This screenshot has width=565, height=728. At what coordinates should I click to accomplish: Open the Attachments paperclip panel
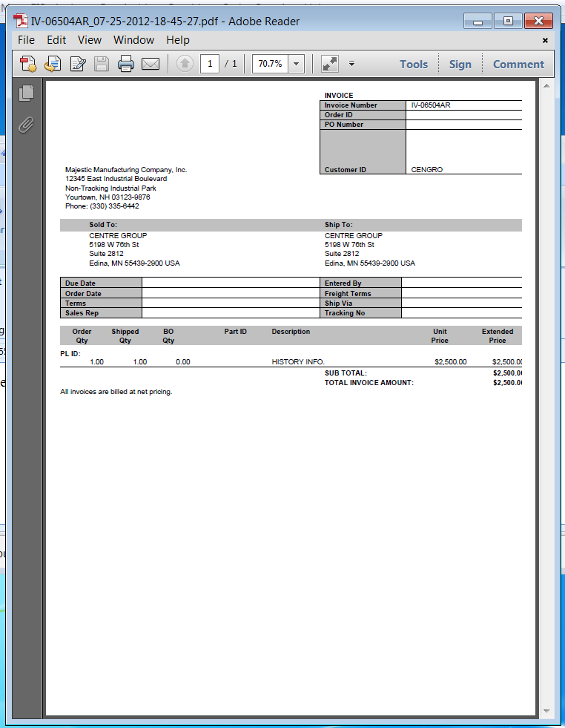[x=27, y=125]
